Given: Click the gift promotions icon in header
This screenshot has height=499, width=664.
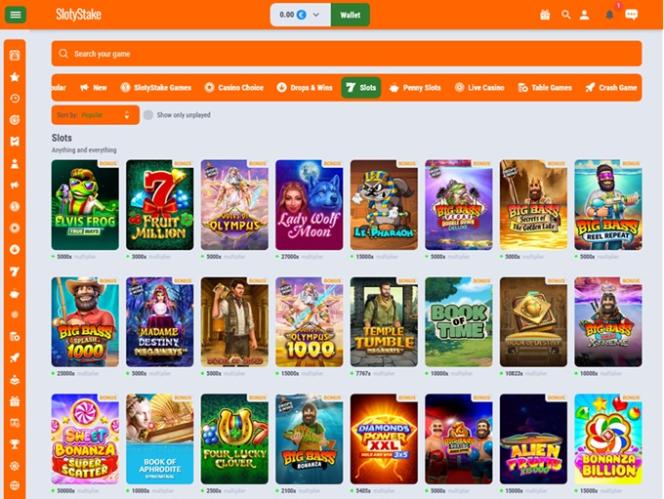Looking at the screenshot, I should (x=545, y=15).
